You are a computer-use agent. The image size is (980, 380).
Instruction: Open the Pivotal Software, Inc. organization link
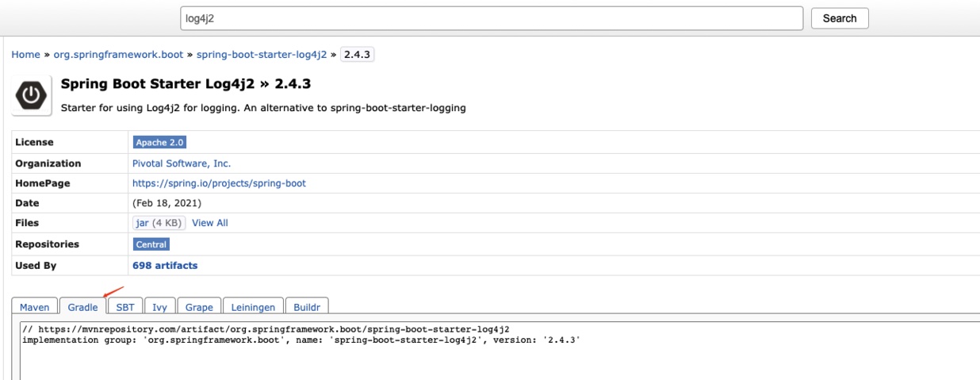click(x=182, y=163)
